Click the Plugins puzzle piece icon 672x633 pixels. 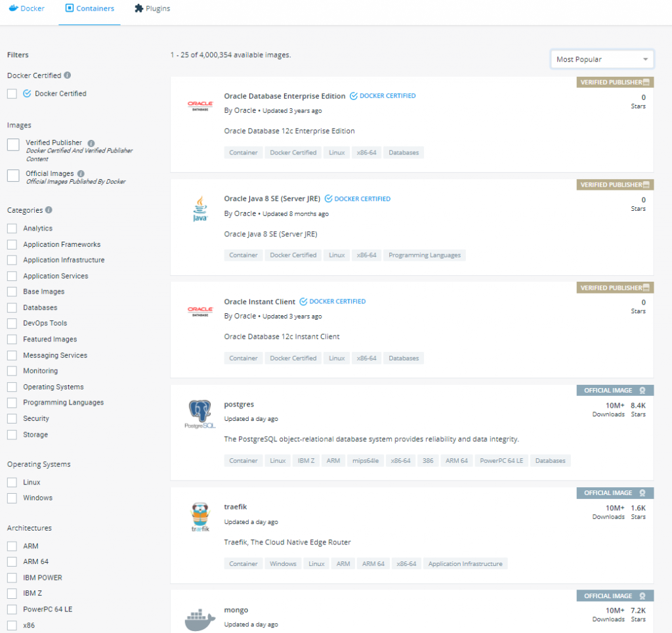[x=139, y=8]
